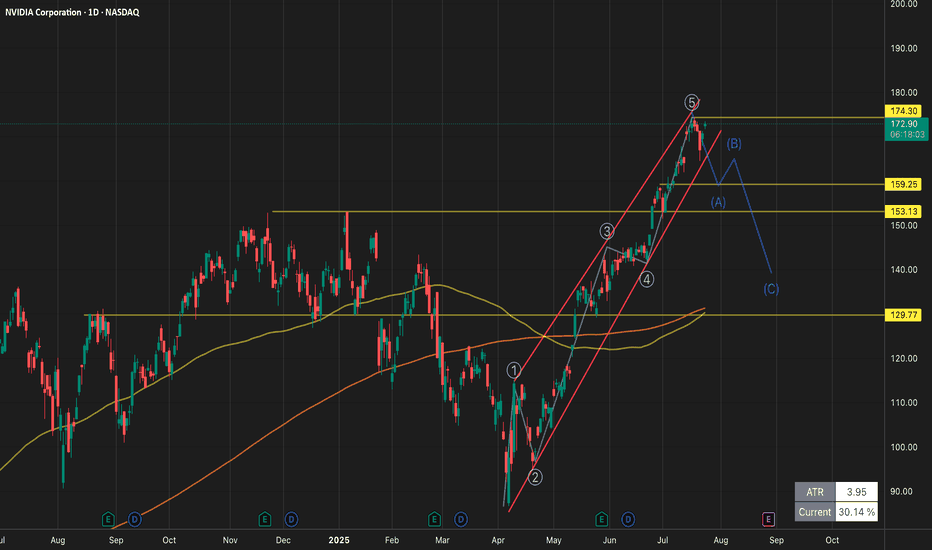Click the ATR label cell in table

pyautogui.click(x=815, y=492)
